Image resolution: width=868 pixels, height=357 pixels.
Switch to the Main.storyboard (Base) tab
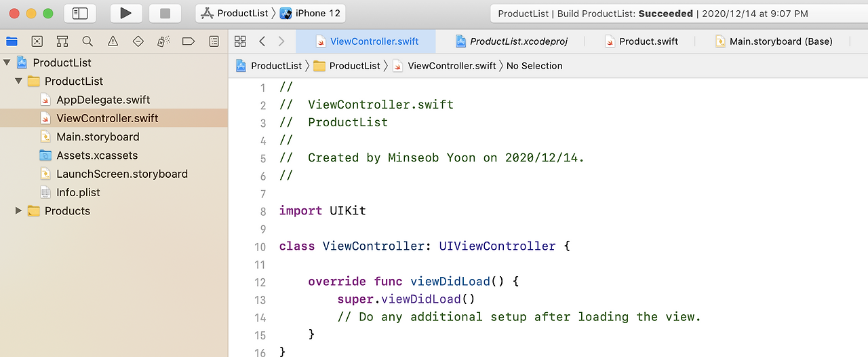click(774, 41)
